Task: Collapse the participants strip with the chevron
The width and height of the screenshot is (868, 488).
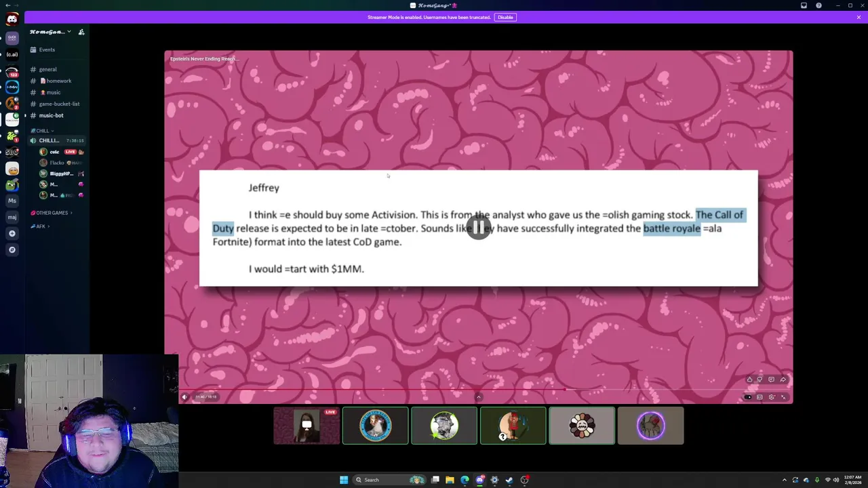Action: [479, 398]
